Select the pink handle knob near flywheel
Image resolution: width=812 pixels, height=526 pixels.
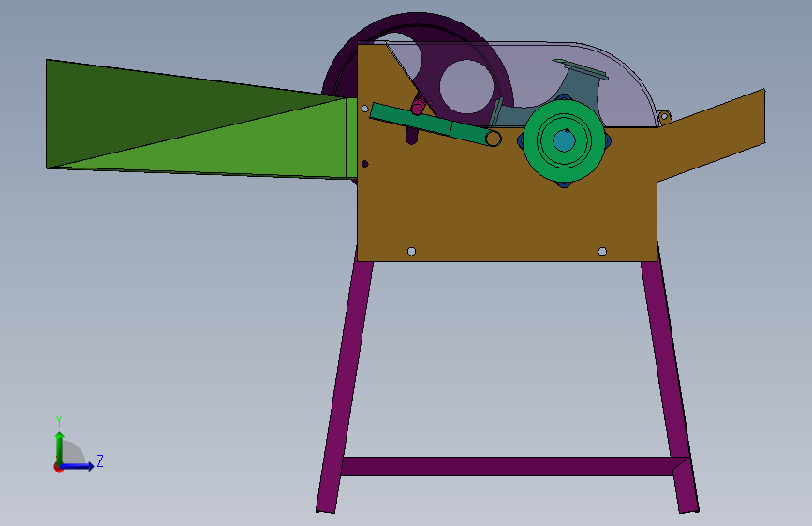(x=418, y=107)
